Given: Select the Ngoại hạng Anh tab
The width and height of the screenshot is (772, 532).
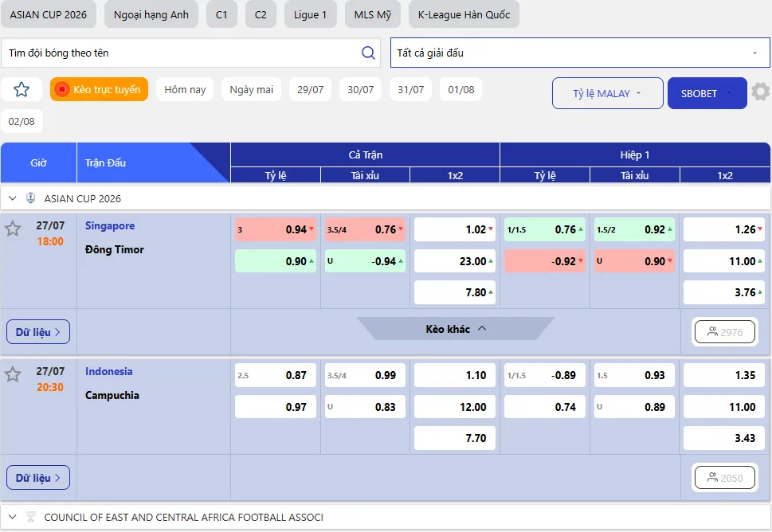Looking at the screenshot, I should (x=151, y=14).
